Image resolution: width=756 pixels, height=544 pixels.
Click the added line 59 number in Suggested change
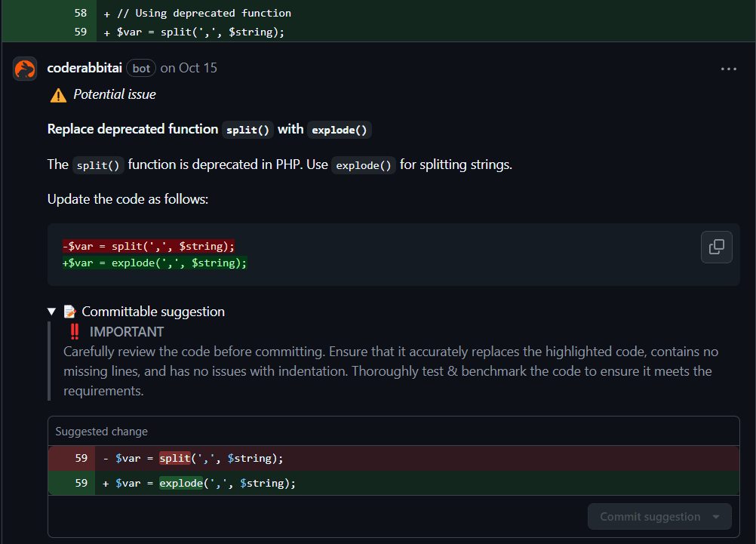[81, 483]
